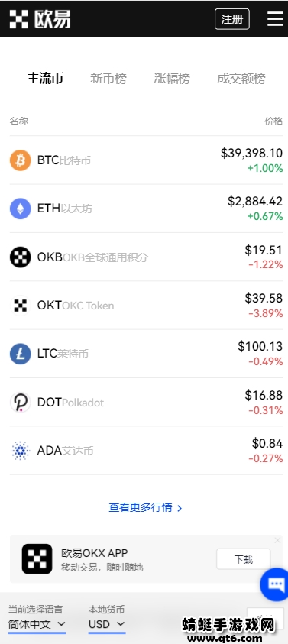Image resolution: width=288 pixels, height=644 pixels.
Task: Close the OKX APP download banner
Action: [278, 541]
